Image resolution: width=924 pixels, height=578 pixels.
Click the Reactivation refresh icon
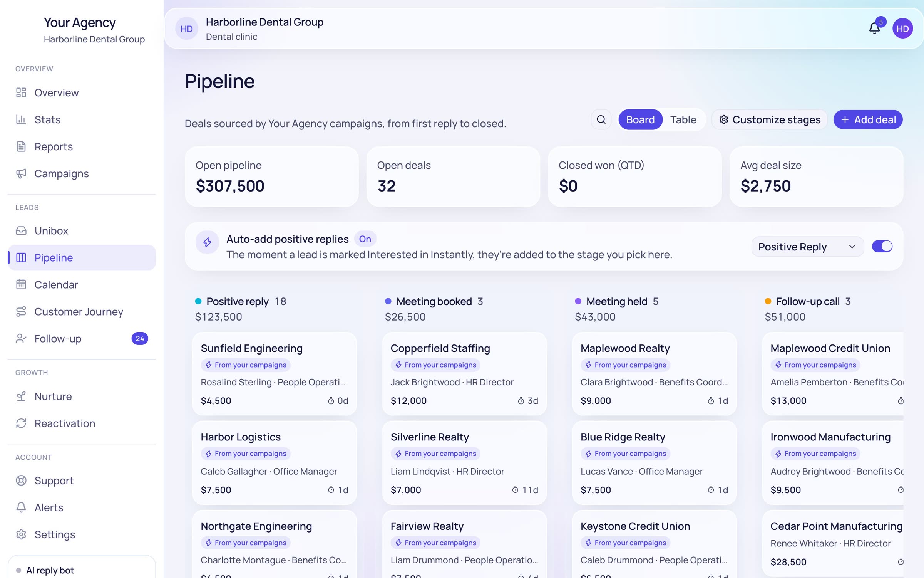click(21, 423)
